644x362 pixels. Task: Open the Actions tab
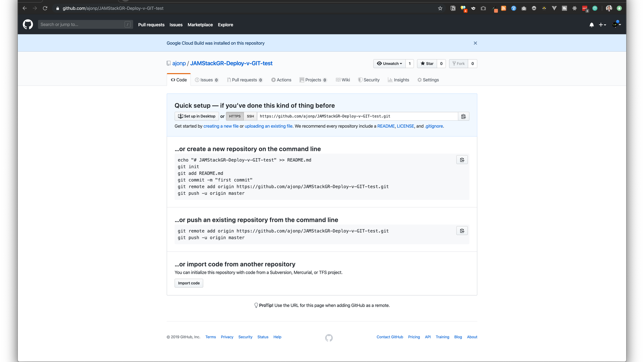pyautogui.click(x=281, y=80)
